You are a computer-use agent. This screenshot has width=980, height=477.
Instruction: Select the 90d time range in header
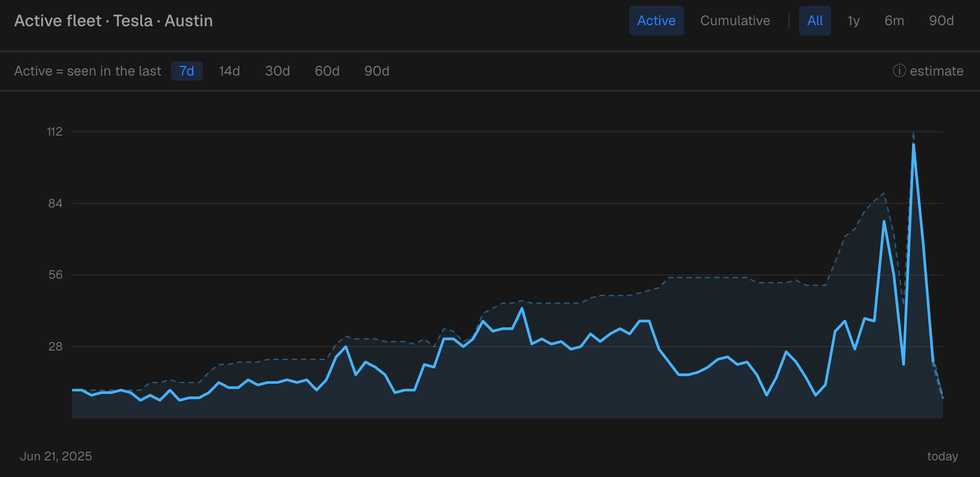941,21
